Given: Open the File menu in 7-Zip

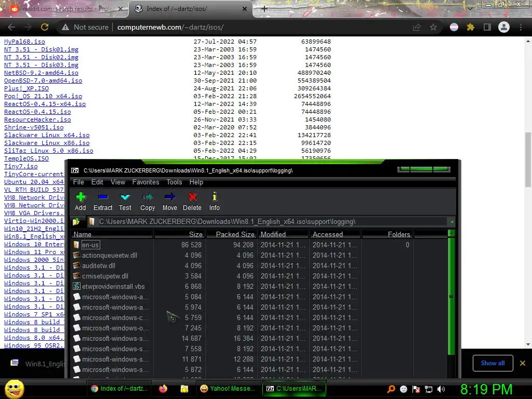Looking at the screenshot, I should (78, 182).
